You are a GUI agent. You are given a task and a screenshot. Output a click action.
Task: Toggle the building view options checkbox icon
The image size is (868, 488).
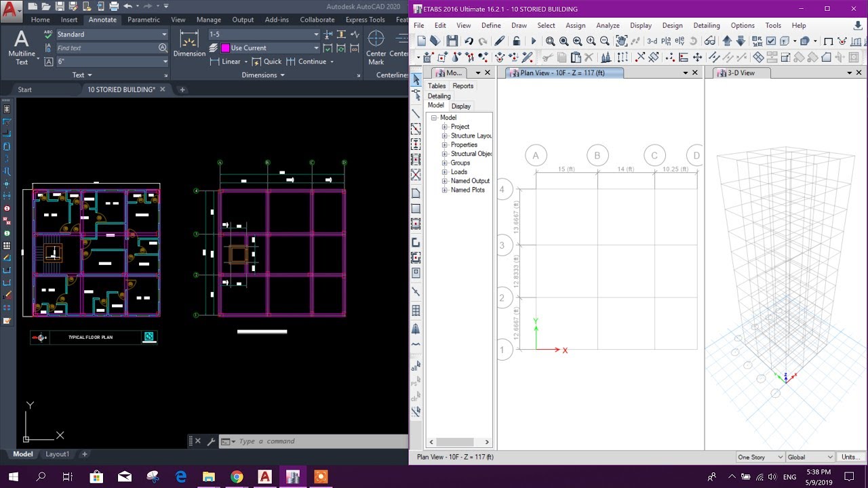tap(770, 42)
